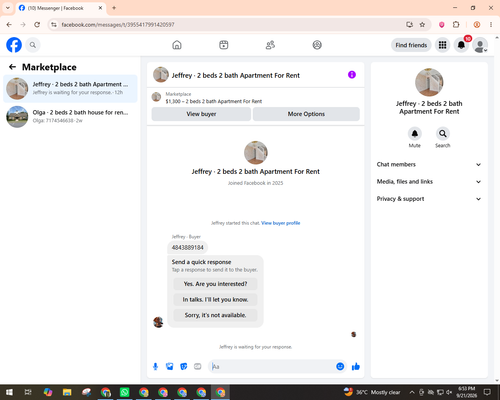
Task: Open the Windows notification center icon
Action: pyautogui.click(x=487, y=392)
